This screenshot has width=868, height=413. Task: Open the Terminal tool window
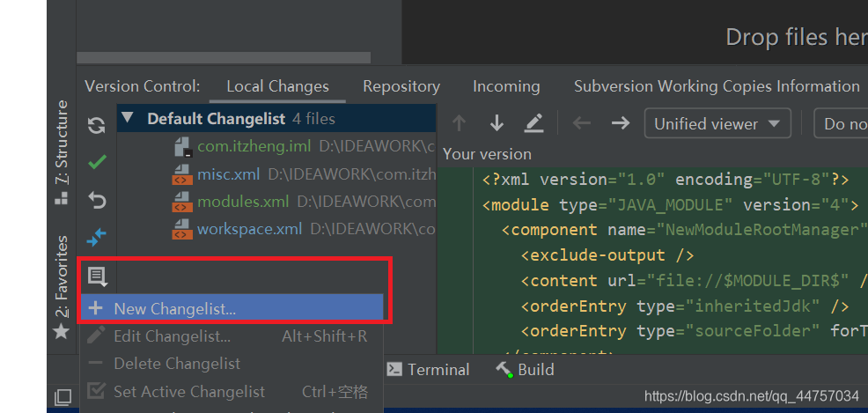click(428, 370)
